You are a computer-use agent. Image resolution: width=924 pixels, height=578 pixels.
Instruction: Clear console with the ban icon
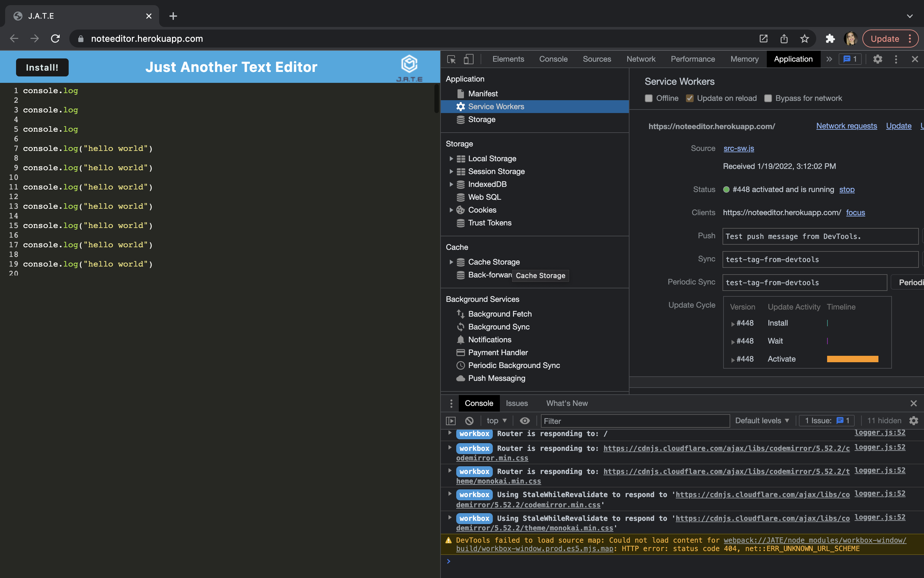(469, 421)
